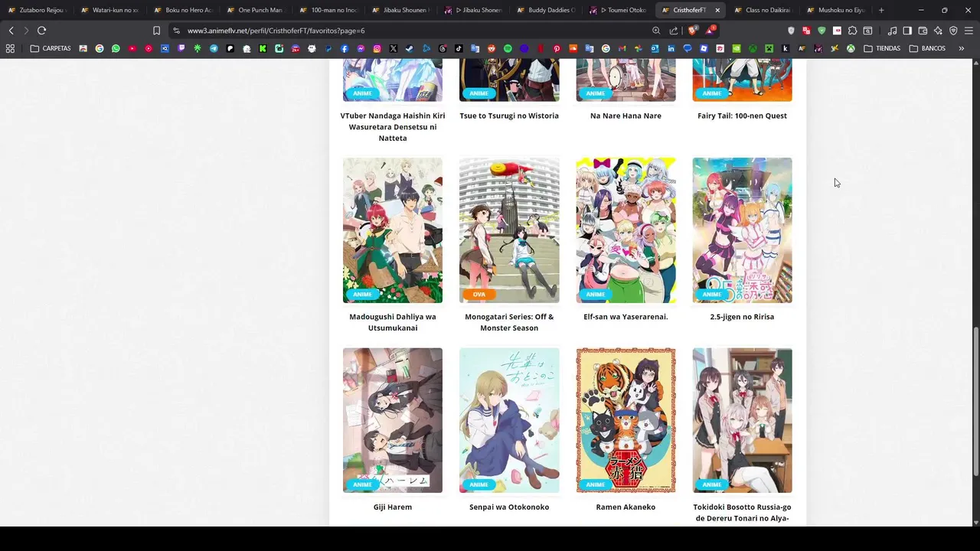Image resolution: width=980 pixels, height=551 pixels.
Task: Open the Instagram bookmark
Action: 377,48
